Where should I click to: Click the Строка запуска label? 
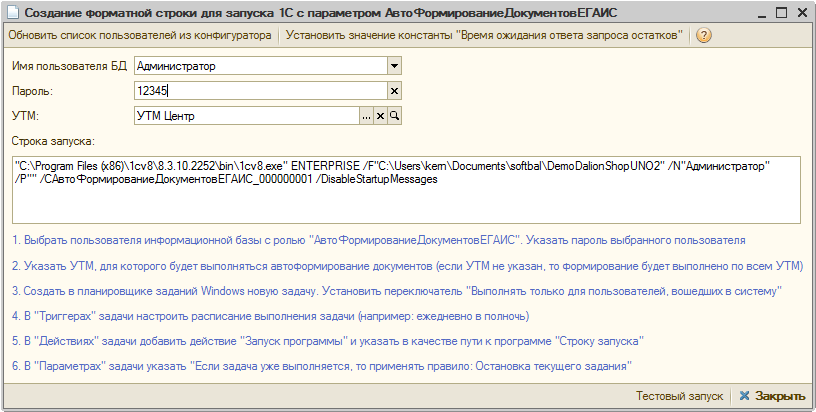coord(54,141)
